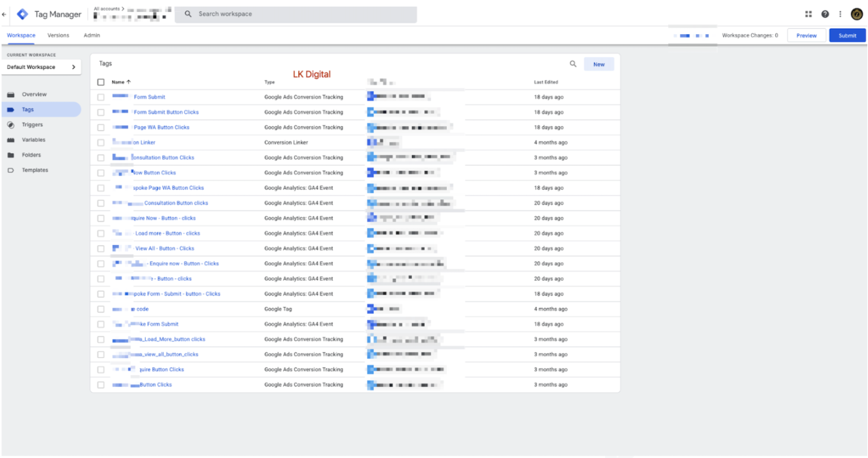This screenshot has height=458, width=868.
Task: Open Overview in the sidebar
Action: (x=34, y=95)
